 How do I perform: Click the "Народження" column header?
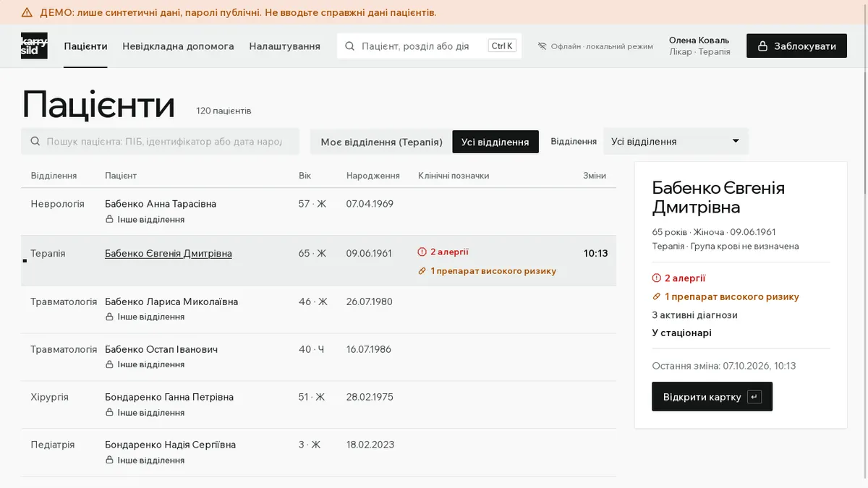[x=373, y=176]
